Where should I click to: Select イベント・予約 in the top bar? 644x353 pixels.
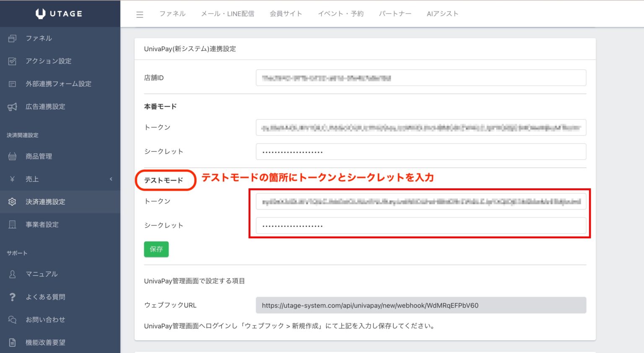340,13
